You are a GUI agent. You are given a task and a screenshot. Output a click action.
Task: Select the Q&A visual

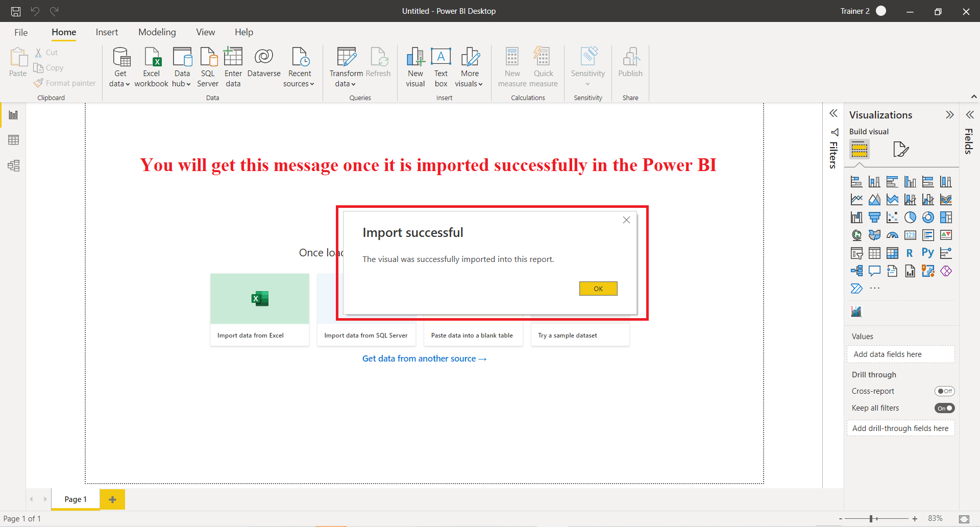874,271
